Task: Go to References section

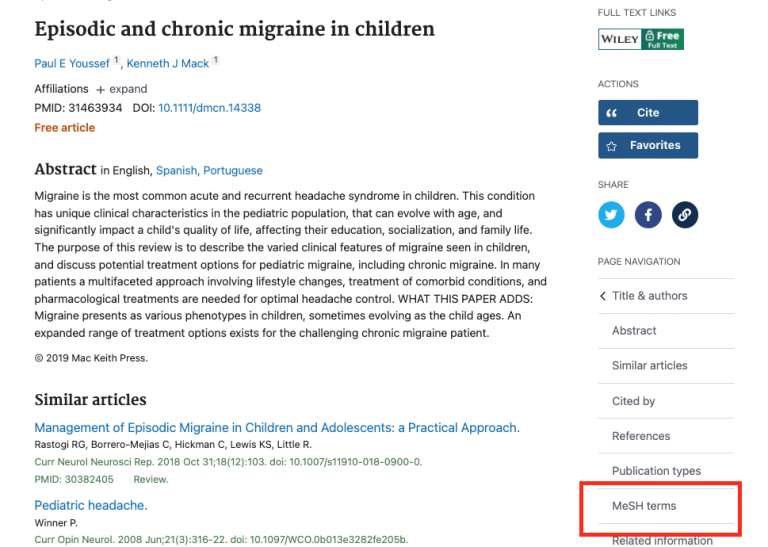Action: tap(641, 436)
